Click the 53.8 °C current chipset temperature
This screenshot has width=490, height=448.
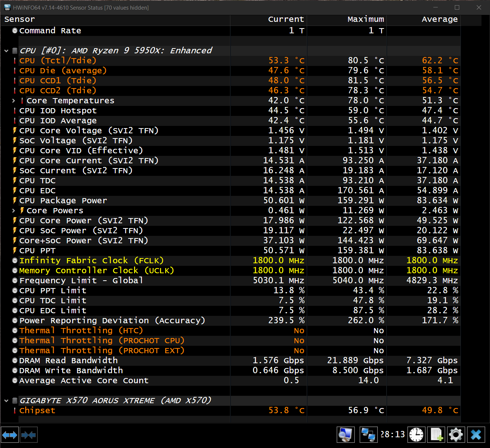[x=286, y=411]
